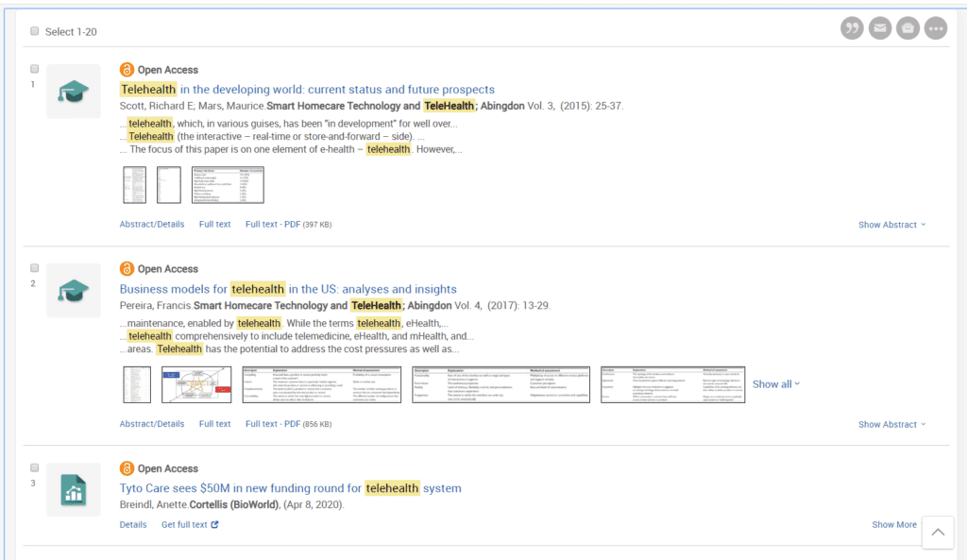Image resolution: width=967 pixels, height=560 pixels.
Task: Click author text Scott, Richard E; Mars, Maurice
Action: (192, 106)
